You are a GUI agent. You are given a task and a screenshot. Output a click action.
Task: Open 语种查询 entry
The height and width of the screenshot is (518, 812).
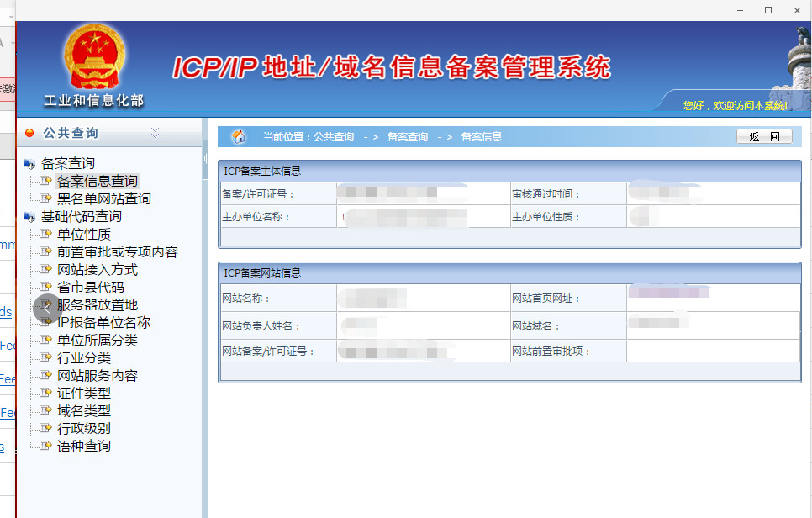coord(84,446)
